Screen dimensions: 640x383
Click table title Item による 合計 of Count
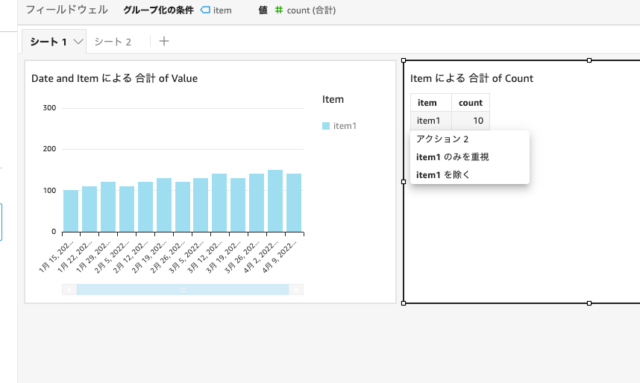[x=471, y=78]
